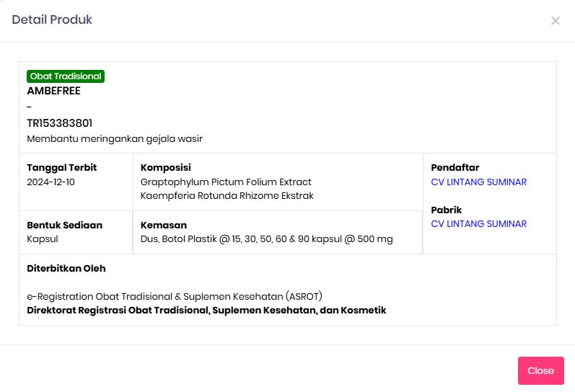Select the AMBEFREE product name
This screenshot has width=575, height=392.
[53, 92]
